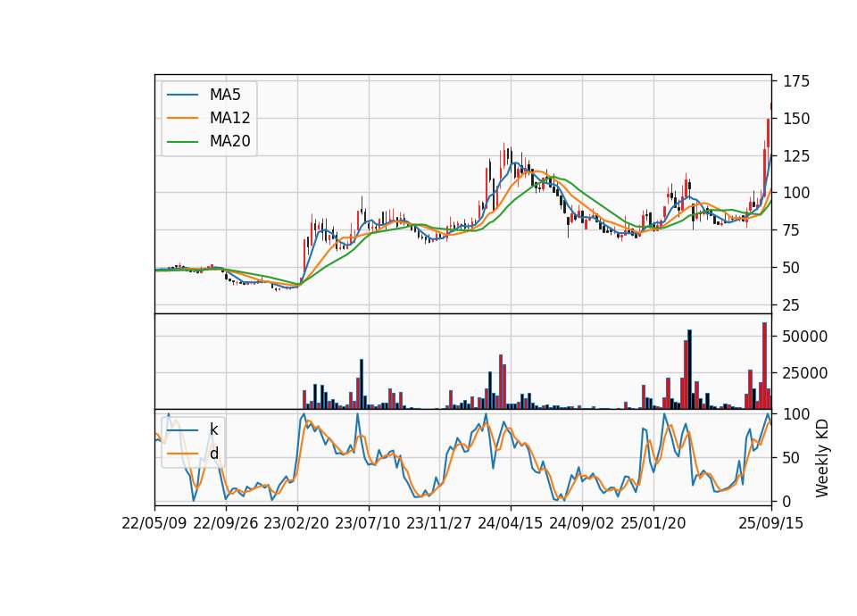Click the 23/11/27 date tick label
This screenshot has width=857, height=616.
(x=439, y=523)
